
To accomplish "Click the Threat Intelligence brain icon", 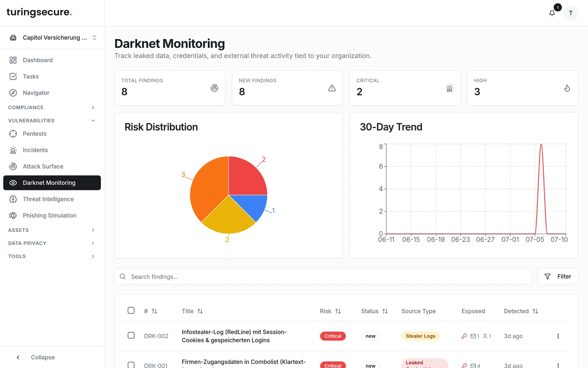I will (13, 199).
